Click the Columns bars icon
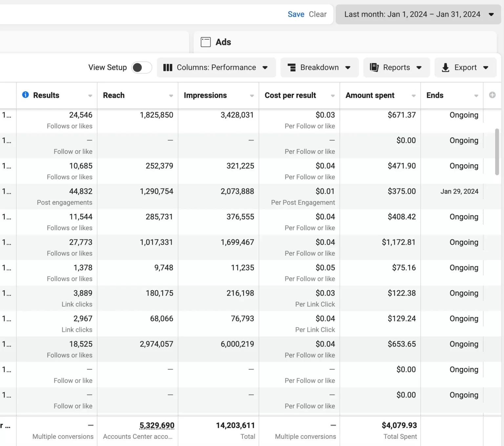504x446 pixels. click(168, 68)
